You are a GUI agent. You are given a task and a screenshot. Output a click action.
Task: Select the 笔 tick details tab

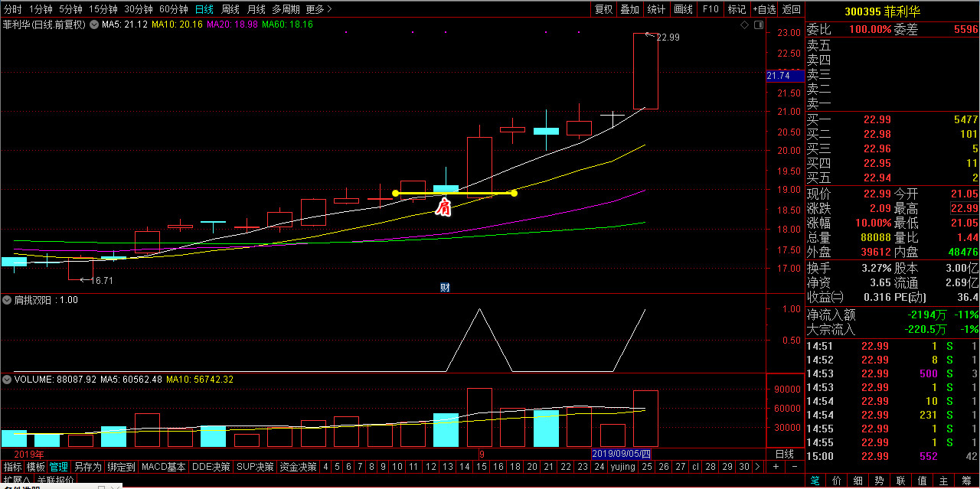(x=815, y=481)
